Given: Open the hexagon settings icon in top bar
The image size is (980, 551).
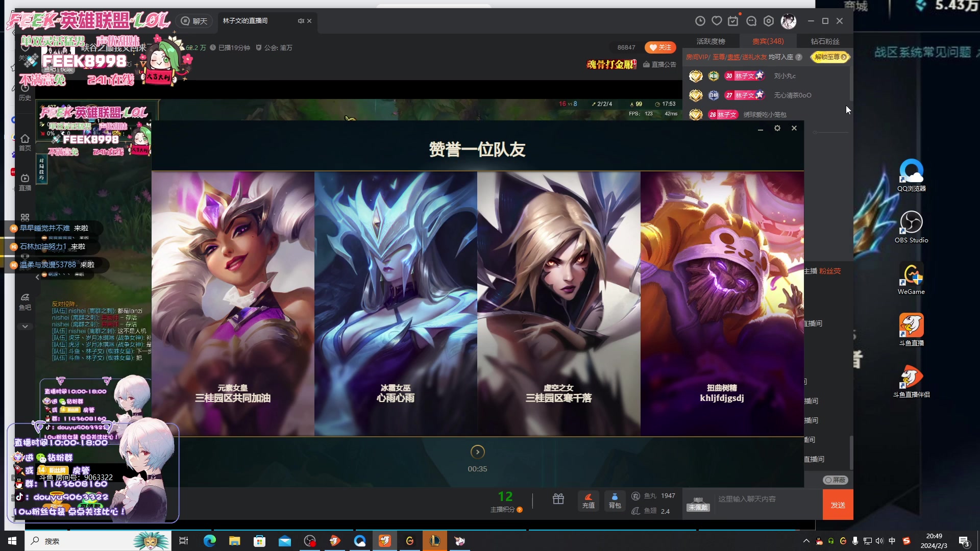Looking at the screenshot, I should (x=769, y=21).
